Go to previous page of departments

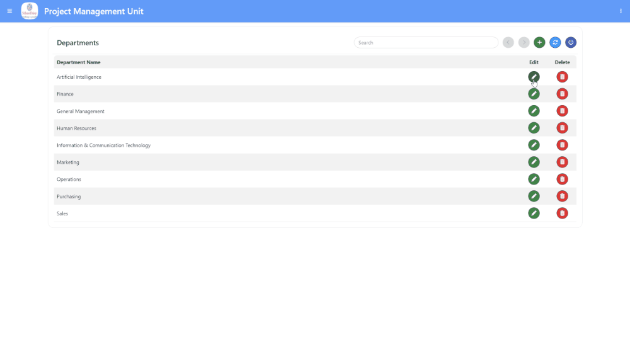click(508, 42)
